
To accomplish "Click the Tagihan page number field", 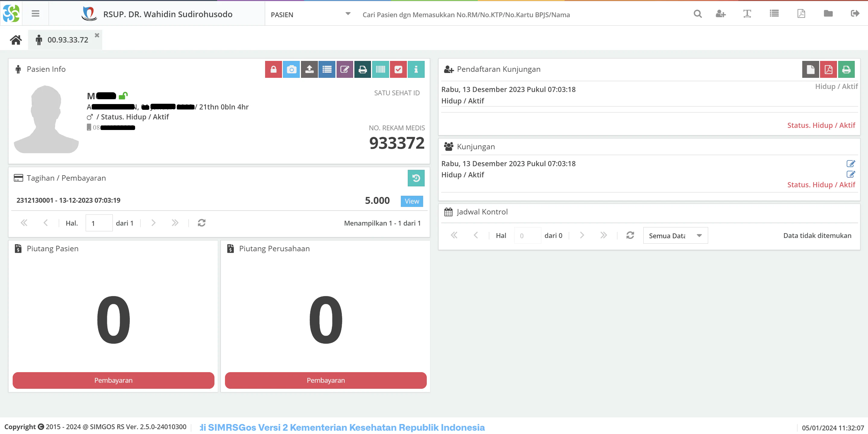I will point(99,223).
